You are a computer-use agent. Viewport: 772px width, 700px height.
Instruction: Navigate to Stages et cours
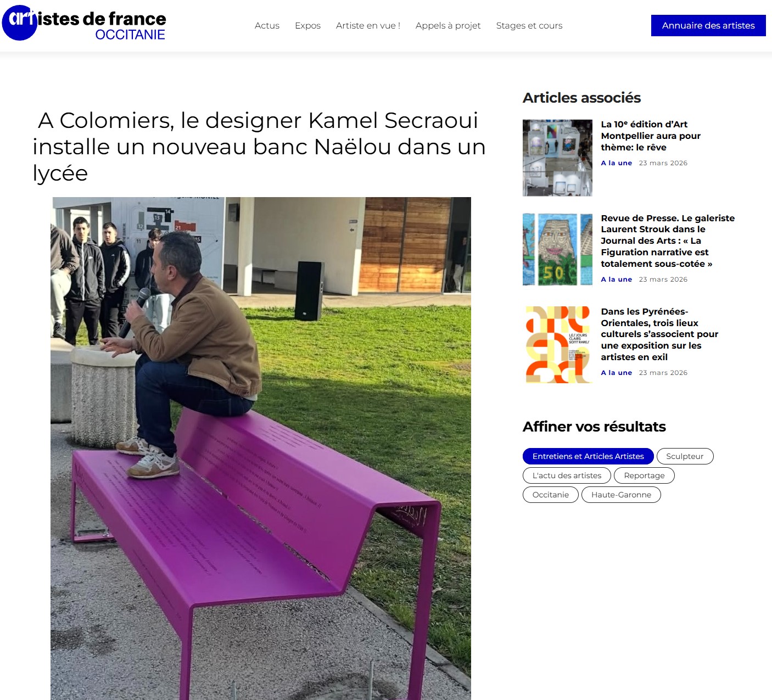[529, 25]
